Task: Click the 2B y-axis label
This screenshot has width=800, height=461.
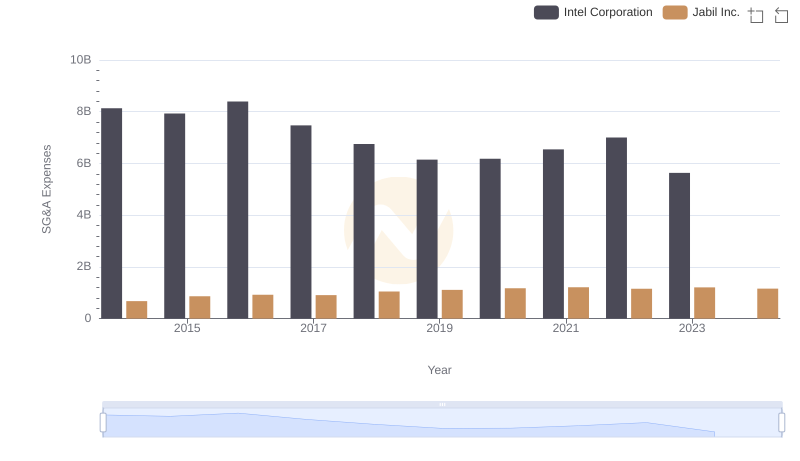Action: (x=84, y=266)
